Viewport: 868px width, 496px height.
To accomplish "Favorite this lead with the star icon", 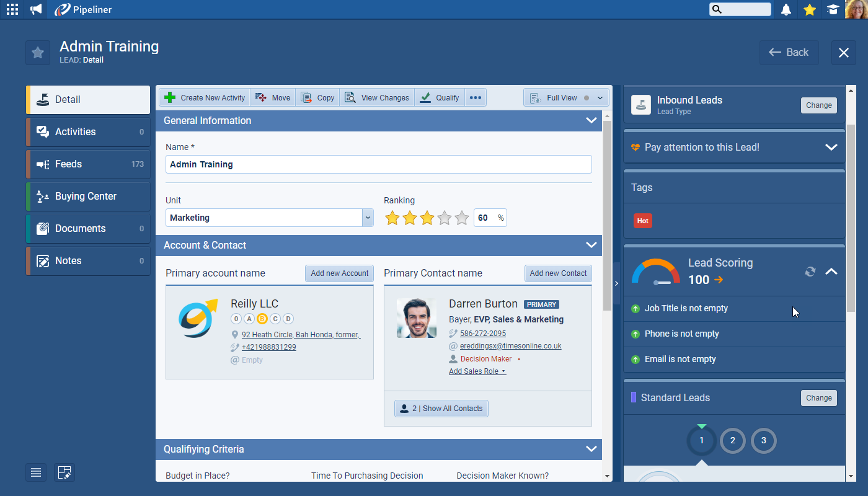I will coord(38,53).
